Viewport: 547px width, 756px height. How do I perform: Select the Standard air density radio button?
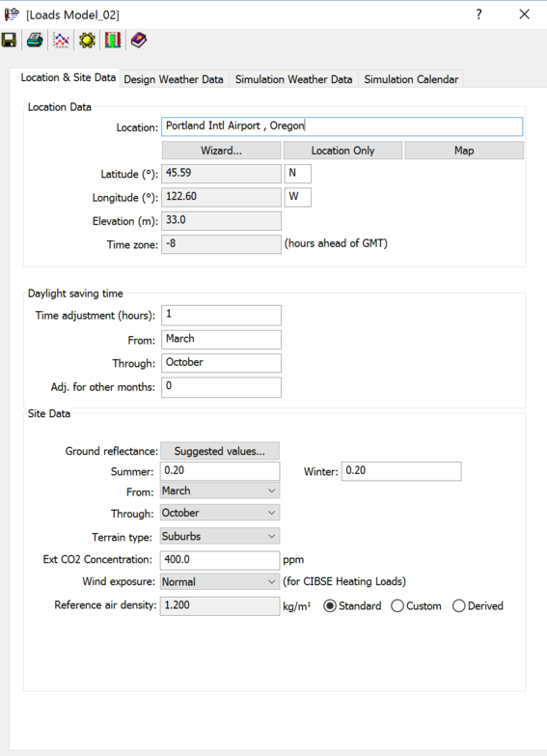coord(330,606)
